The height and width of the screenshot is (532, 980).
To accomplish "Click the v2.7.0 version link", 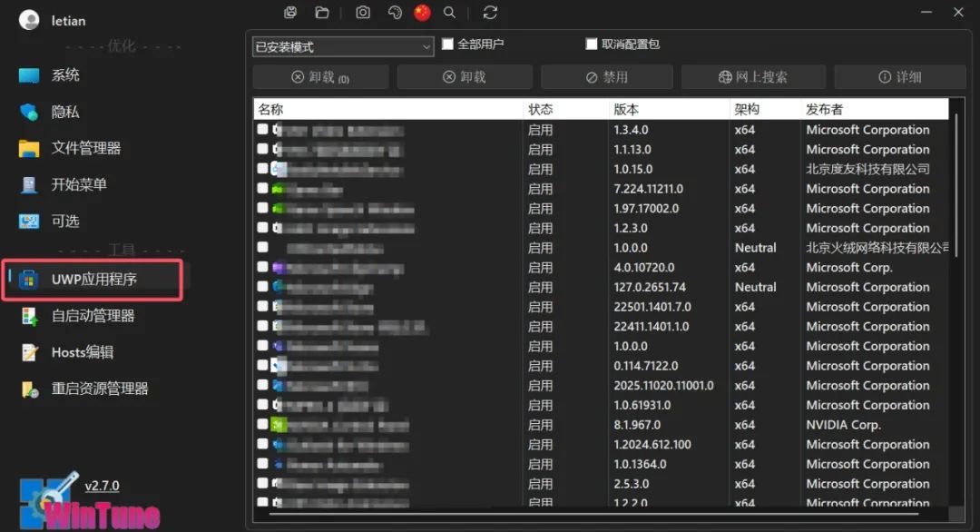I will click(x=102, y=486).
